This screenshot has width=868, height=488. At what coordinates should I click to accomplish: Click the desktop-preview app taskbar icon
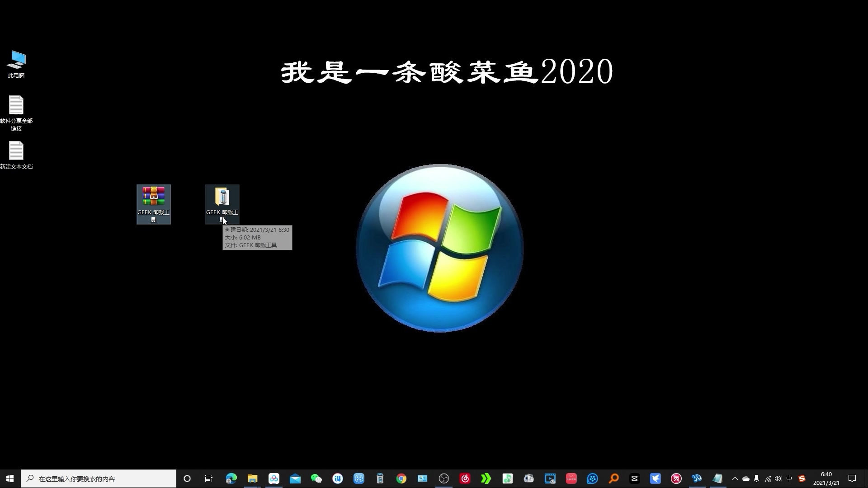[x=423, y=479]
